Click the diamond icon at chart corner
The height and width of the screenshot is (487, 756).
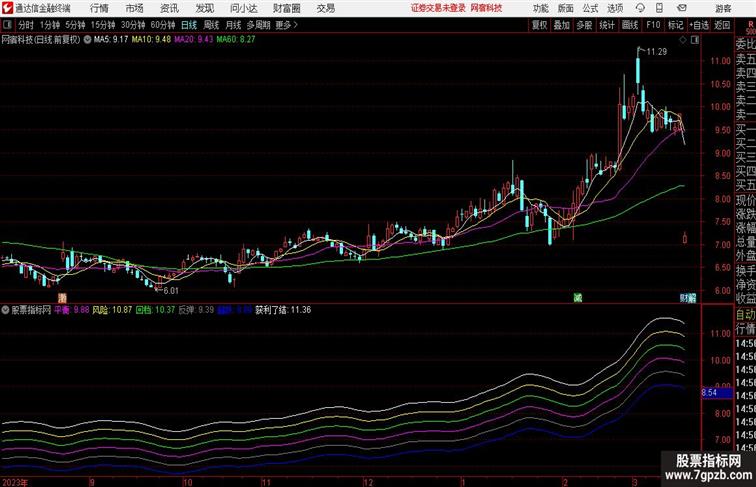[x=683, y=40]
